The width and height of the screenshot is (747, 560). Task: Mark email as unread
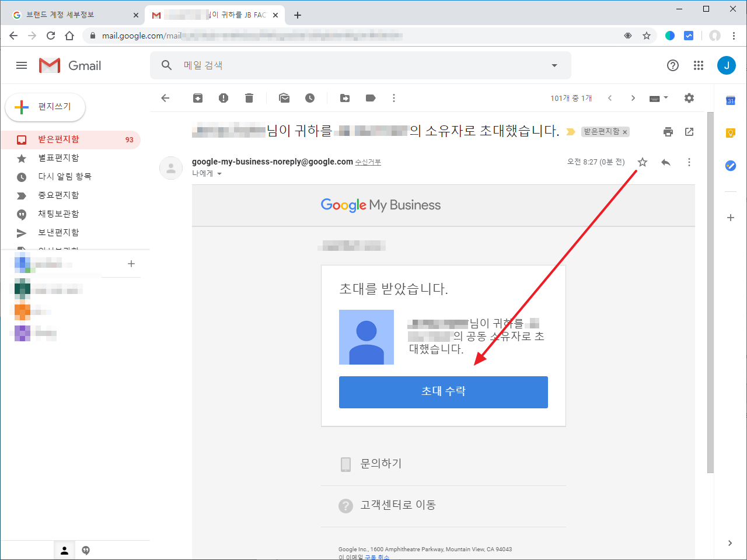coord(284,98)
